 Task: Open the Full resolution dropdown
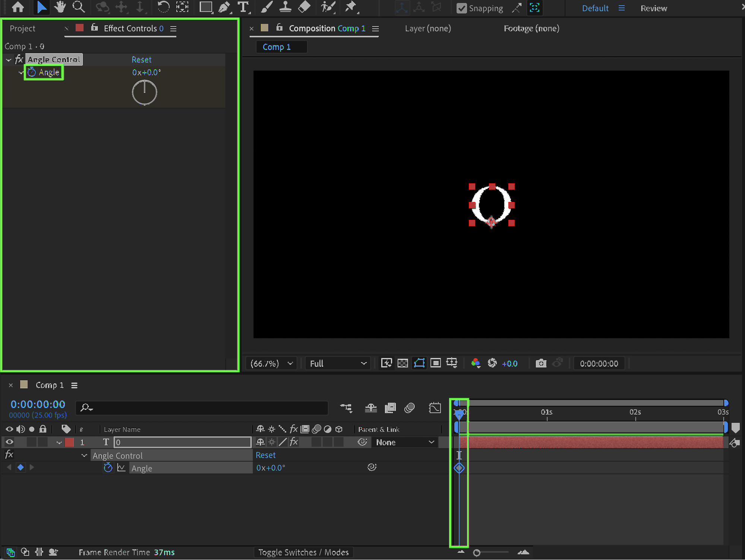(338, 364)
